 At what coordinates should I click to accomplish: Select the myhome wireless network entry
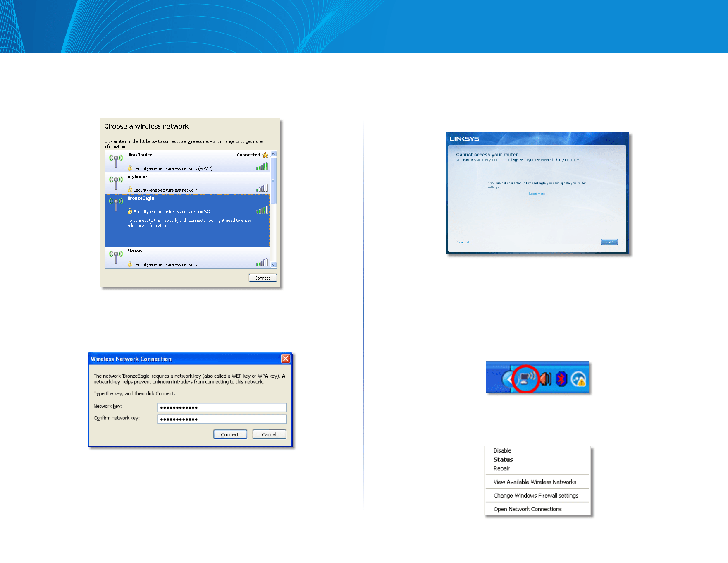click(x=188, y=183)
